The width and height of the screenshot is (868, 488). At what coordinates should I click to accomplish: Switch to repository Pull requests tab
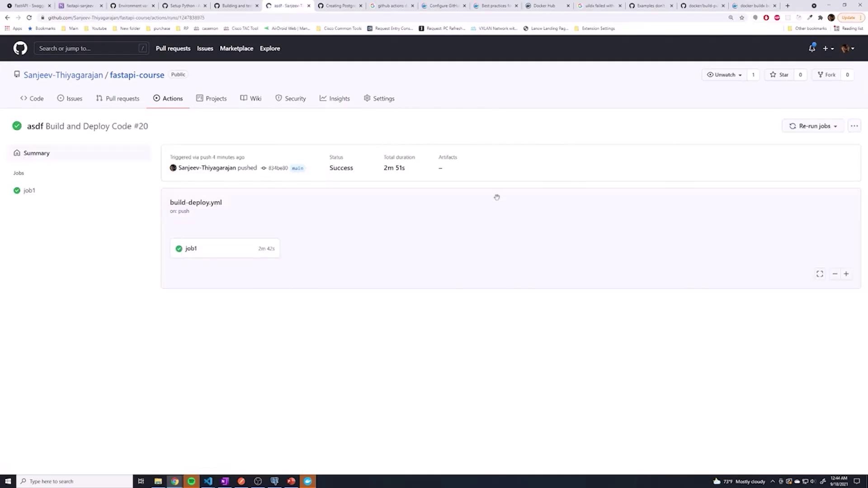coord(118,99)
